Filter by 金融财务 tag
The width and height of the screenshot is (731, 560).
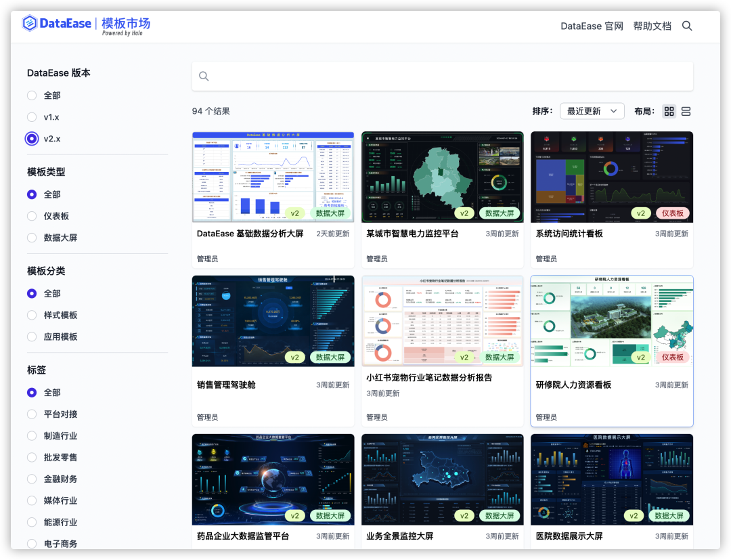click(x=32, y=479)
